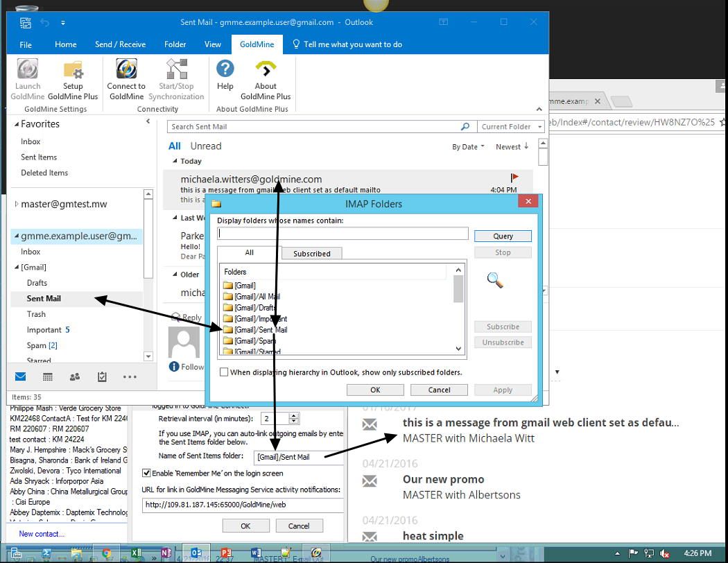
Task: Switch to the GoldMine ribbon tab
Action: coord(257,44)
